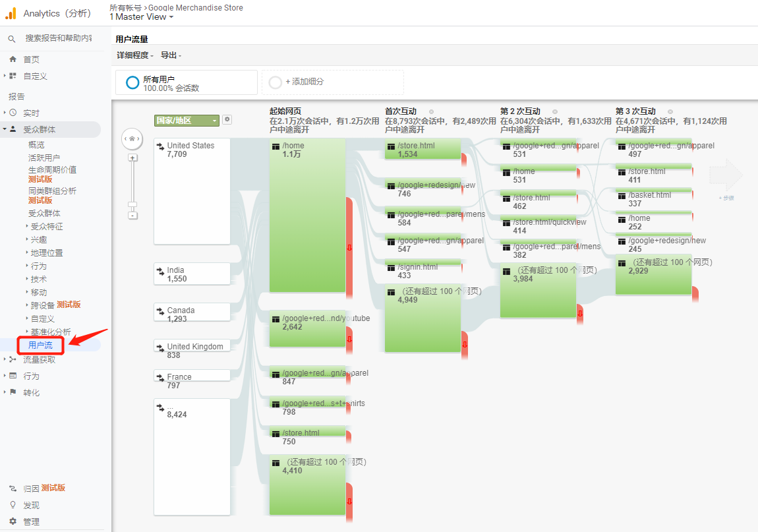Click the 第 2 次互动 column remove icon
Image resolution: width=758 pixels, height=532 pixels.
tap(555, 111)
